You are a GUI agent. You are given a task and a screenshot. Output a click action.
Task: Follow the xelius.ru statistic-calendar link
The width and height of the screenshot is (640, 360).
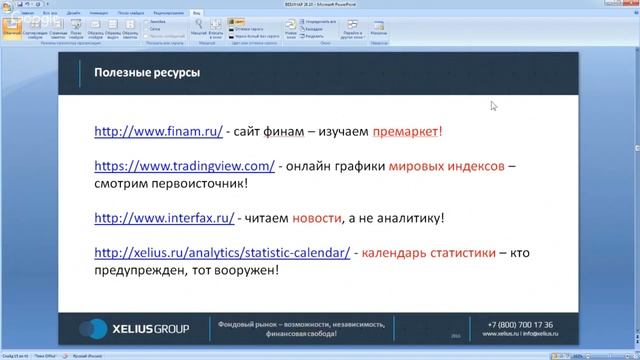pyautogui.click(x=222, y=253)
